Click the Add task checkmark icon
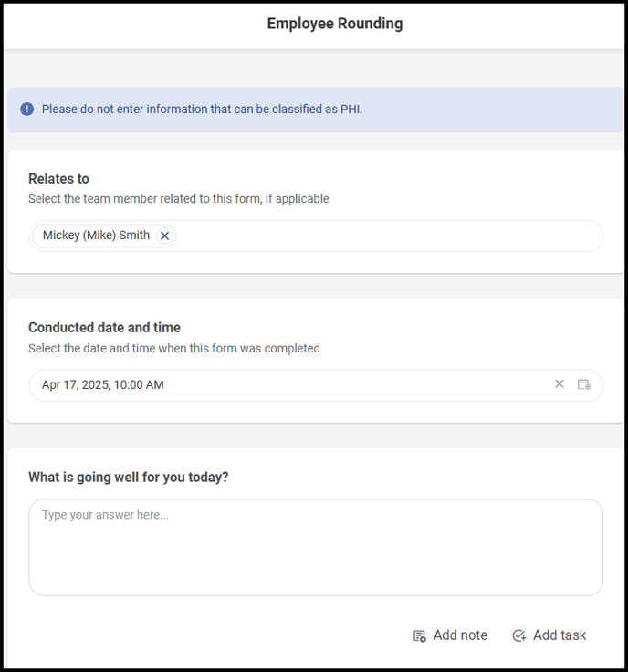Image resolution: width=628 pixels, height=672 pixels. coord(519,635)
